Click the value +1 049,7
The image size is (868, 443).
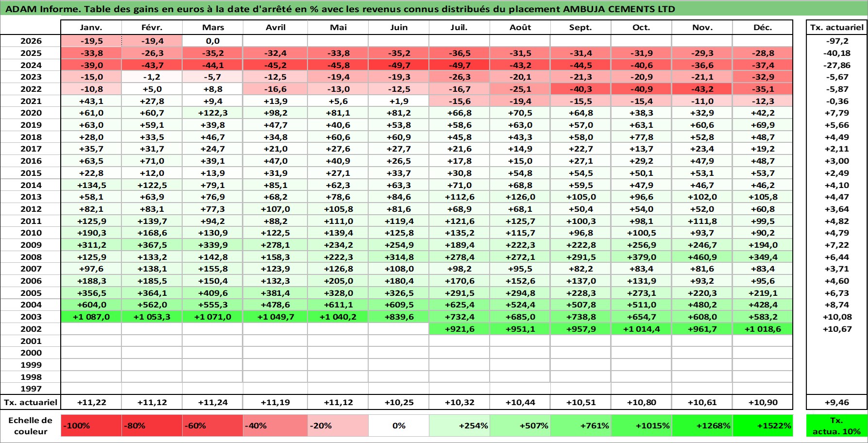coord(275,317)
